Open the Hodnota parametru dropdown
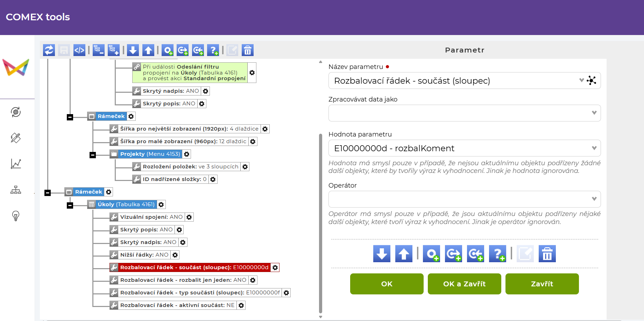Viewport: 644px width, 321px height. [x=464, y=148]
